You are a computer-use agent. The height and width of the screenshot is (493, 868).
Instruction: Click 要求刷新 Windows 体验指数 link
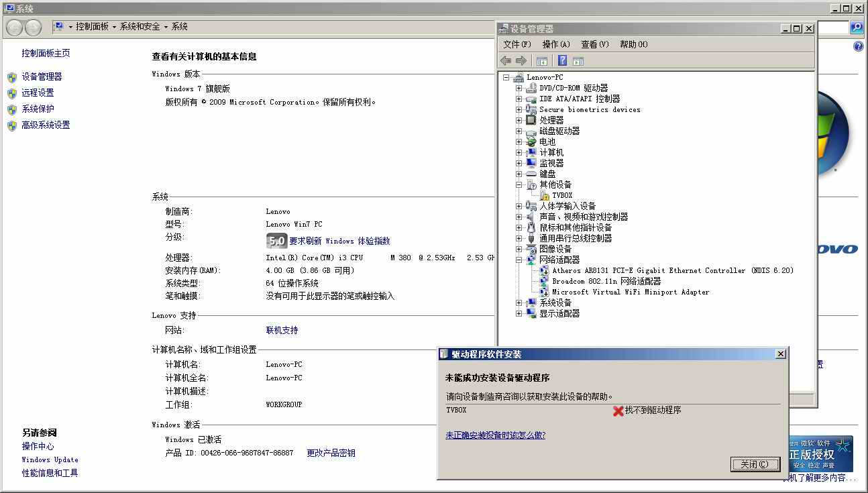click(x=339, y=241)
